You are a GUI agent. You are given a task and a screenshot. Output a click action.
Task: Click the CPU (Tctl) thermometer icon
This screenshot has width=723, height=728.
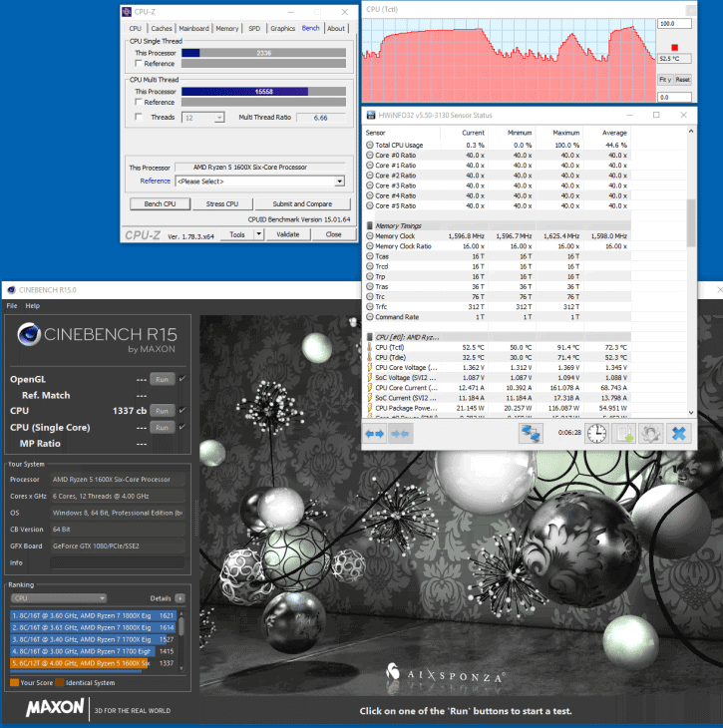370,347
